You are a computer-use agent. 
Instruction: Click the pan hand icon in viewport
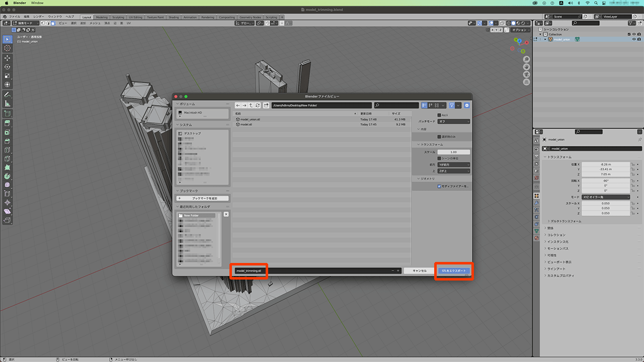[526, 67]
